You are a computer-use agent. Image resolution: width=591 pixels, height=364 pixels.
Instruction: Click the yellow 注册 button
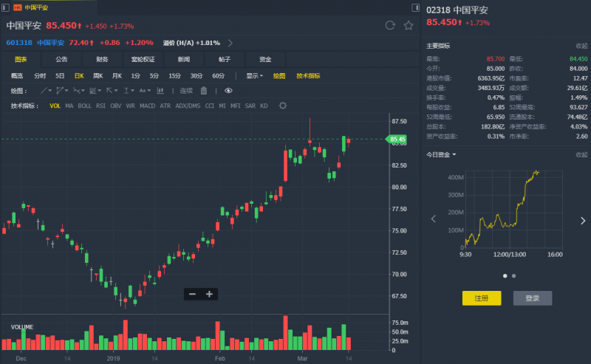click(482, 298)
